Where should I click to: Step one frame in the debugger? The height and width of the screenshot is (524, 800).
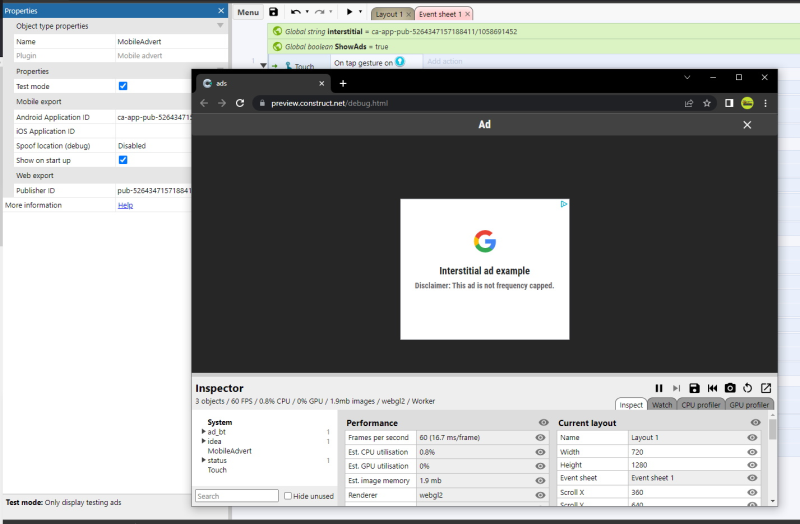677,388
